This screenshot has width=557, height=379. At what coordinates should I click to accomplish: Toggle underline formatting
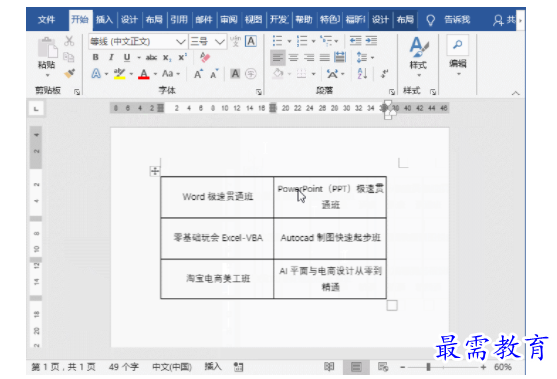pyautogui.click(x=127, y=57)
